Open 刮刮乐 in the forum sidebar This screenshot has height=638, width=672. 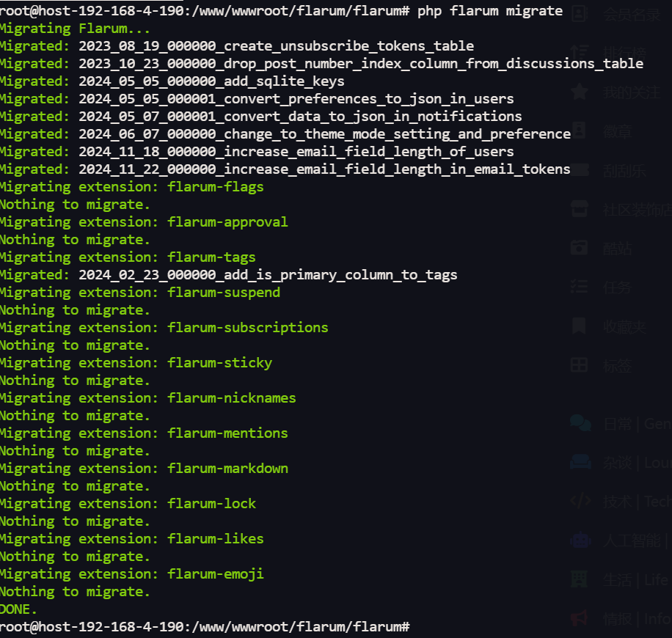point(624,171)
